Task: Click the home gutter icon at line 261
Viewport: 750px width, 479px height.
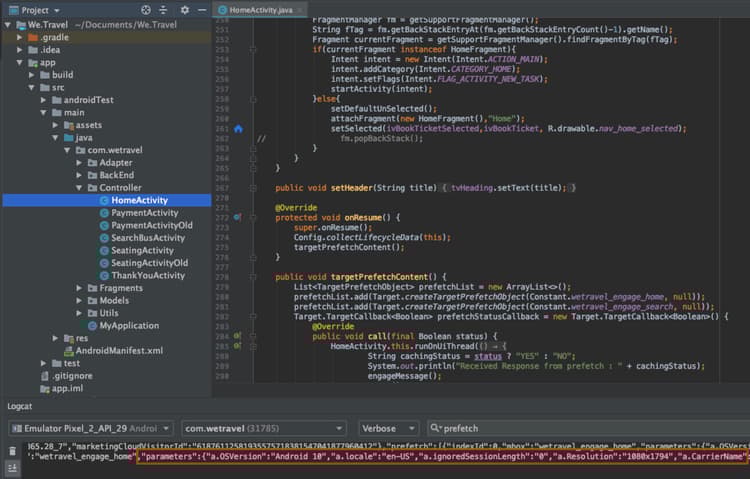Action: [238, 129]
